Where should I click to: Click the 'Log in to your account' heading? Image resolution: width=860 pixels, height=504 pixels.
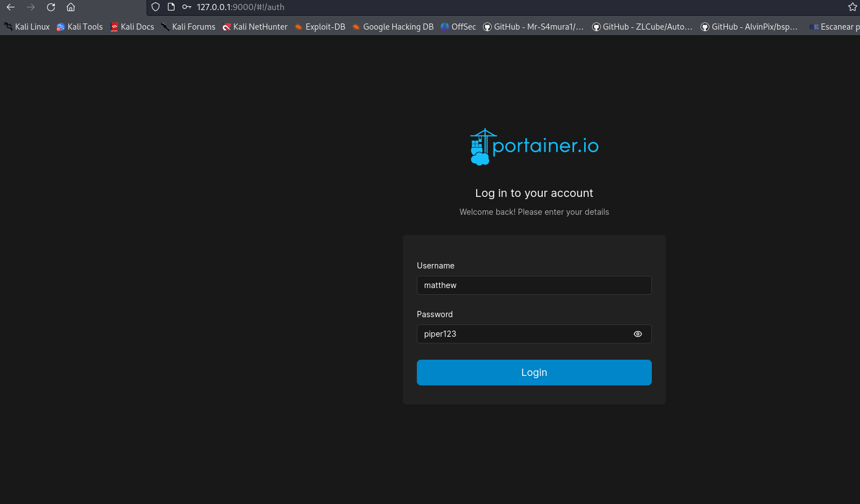click(x=534, y=193)
